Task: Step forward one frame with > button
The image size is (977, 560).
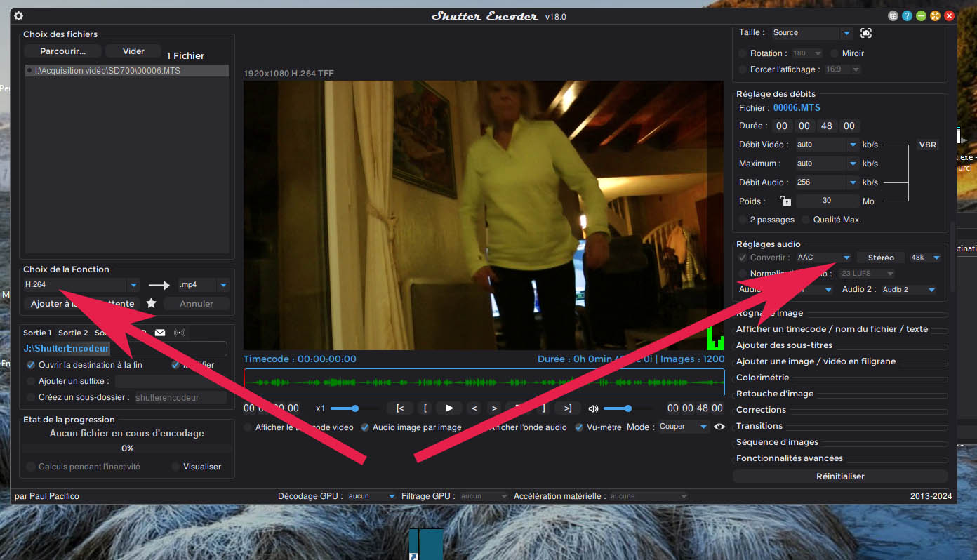Action: coord(494,408)
